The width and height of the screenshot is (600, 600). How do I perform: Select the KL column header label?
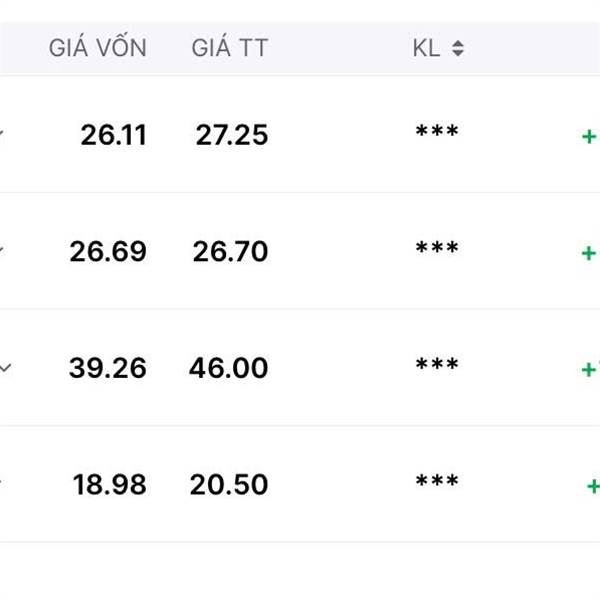(x=426, y=48)
